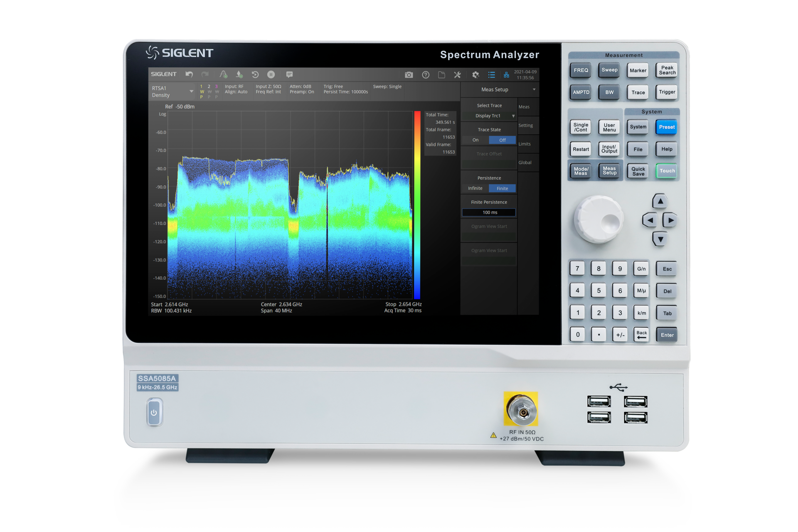Switch to the Meas side tab
This screenshot has height=532, width=798.
[x=528, y=107]
